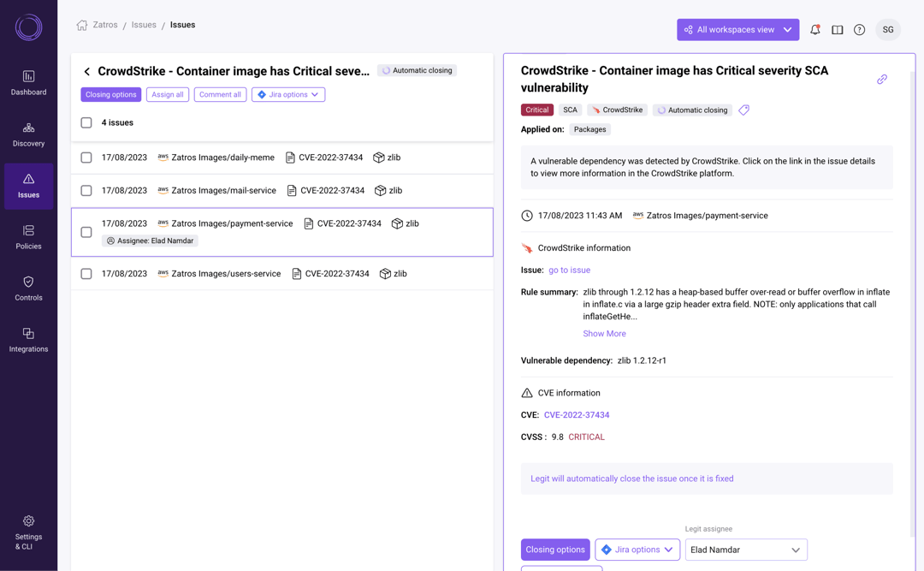Viewport: 924px width, 571px height.
Task: Expand Jira options above the issue list
Action: 288,94
